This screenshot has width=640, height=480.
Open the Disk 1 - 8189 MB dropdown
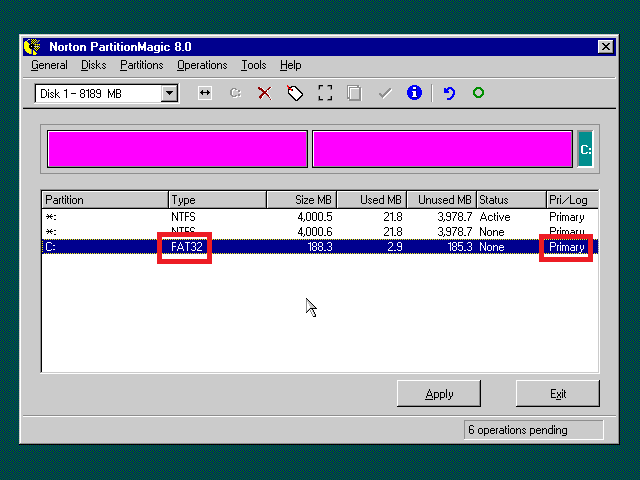(x=169, y=93)
